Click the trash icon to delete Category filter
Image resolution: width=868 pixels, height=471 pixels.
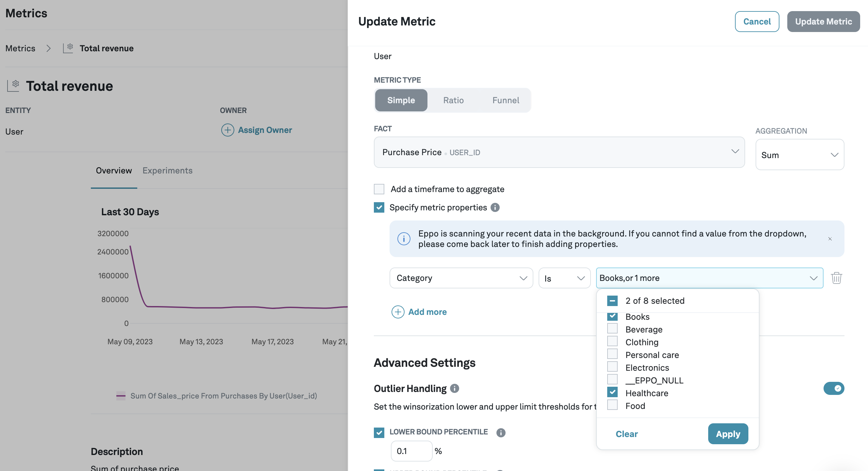836,278
